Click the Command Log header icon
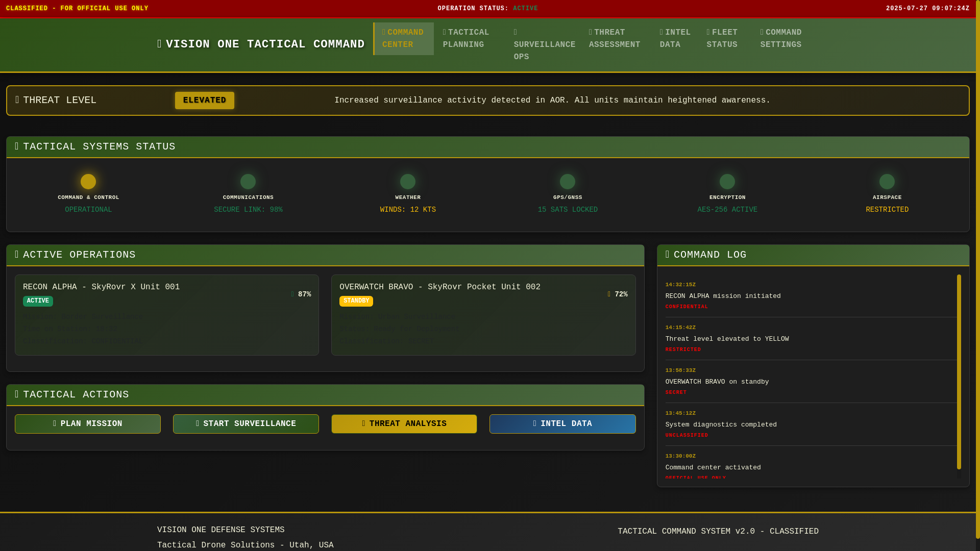 pyautogui.click(x=668, y=255)
